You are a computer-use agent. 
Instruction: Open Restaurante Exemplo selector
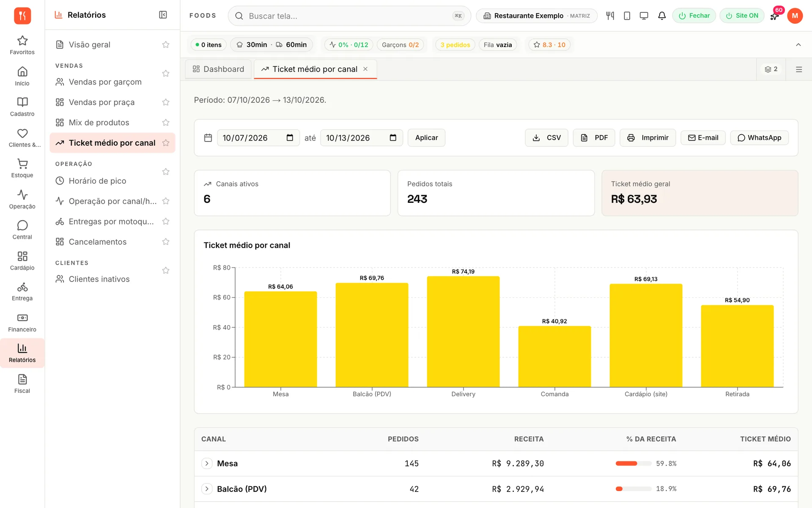536,16
